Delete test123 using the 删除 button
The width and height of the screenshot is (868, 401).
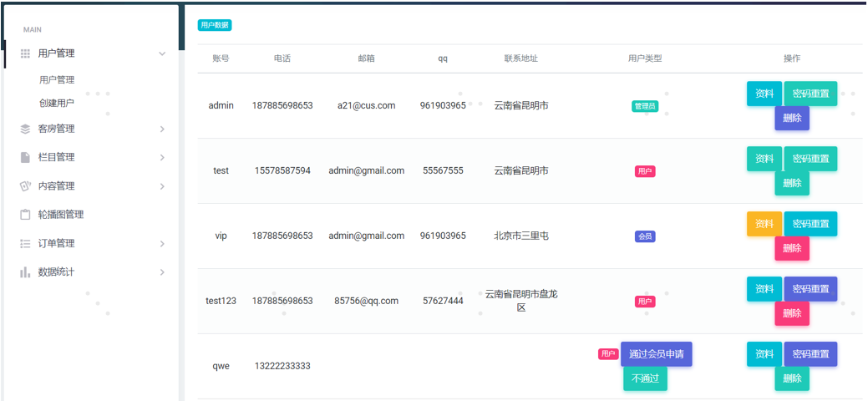point(792,313)
